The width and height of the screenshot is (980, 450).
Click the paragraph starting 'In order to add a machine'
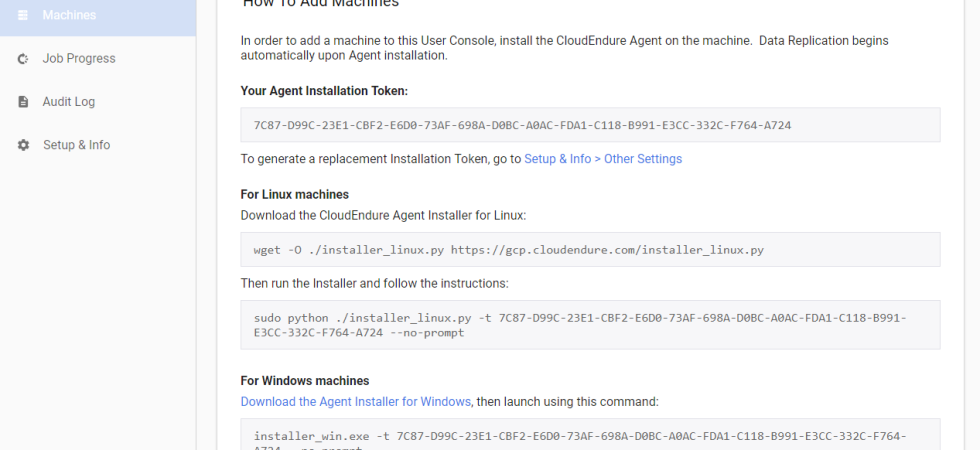564,48
